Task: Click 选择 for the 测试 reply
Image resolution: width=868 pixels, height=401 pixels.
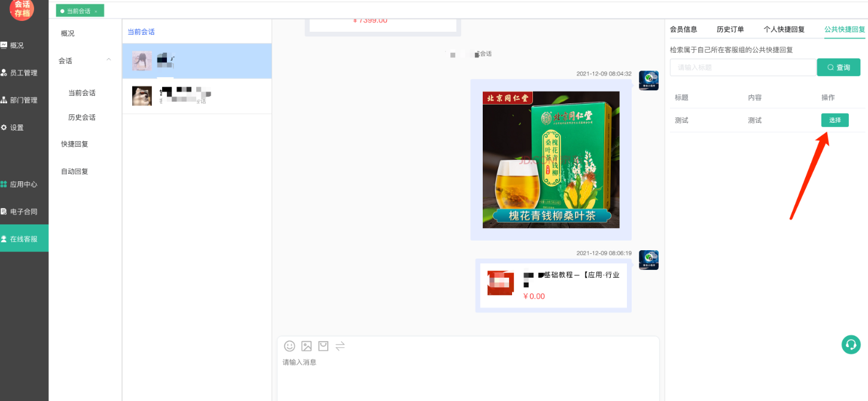Action: (835, 120)
